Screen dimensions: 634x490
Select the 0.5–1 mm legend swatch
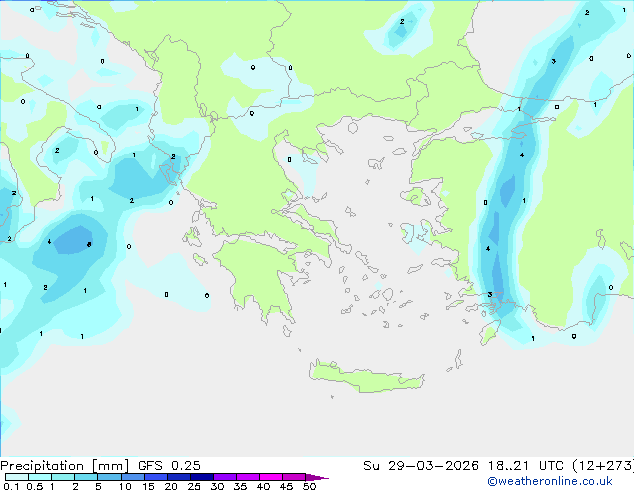tap(40, 477)
